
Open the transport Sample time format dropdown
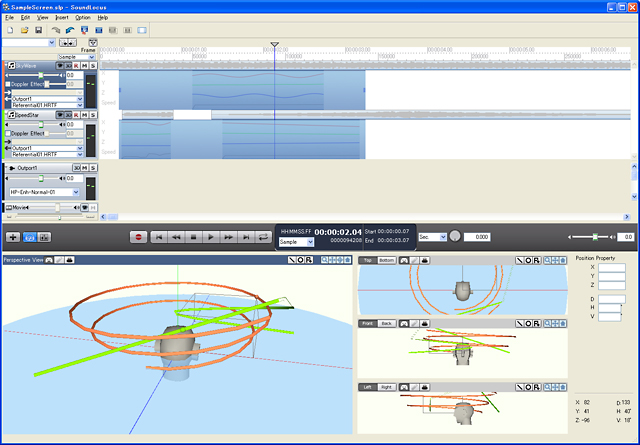tap(296, 242)
